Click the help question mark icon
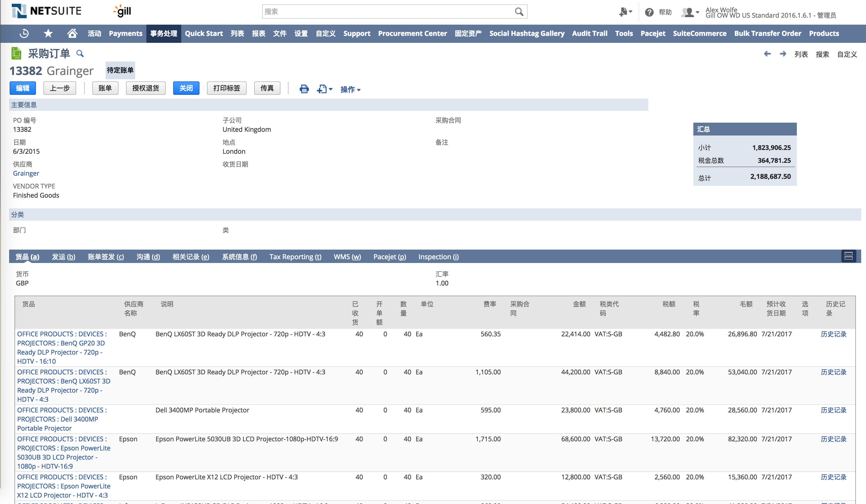 pos(649,12)
